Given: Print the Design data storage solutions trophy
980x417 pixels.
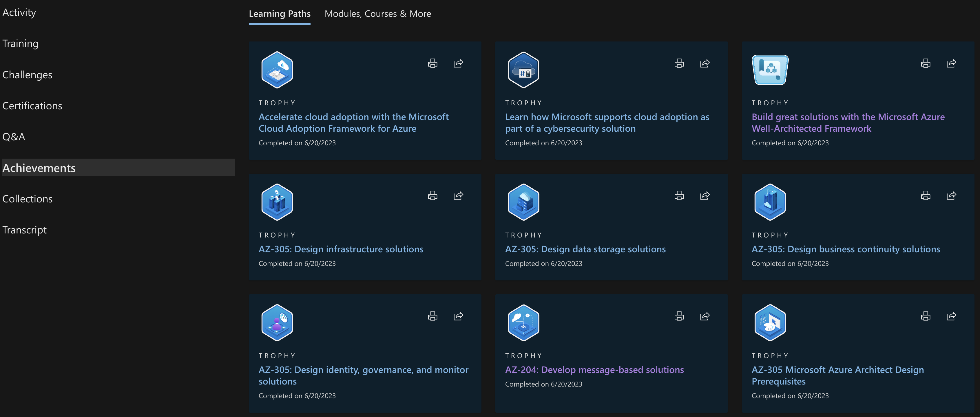Looking at the screenshot, I should [679, 195].
